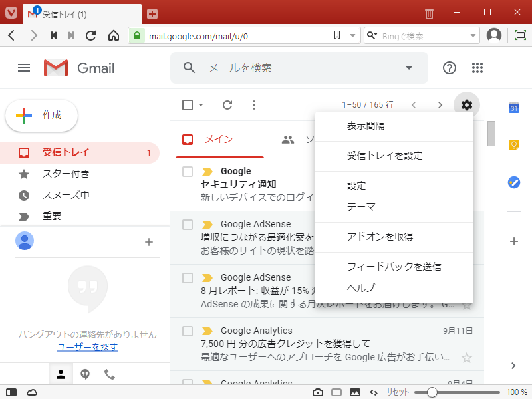The width and height of the screenshot is (532, 399).
Task: Open ヘルプ in the gear menu
Action: (394, 287)
